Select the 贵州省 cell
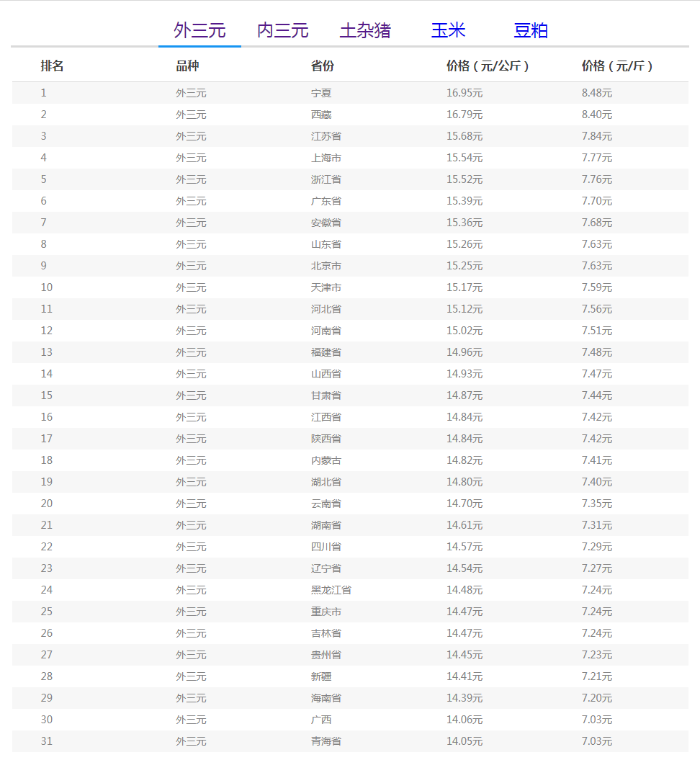Screen dimensions: 700x760 click(326, 656)
